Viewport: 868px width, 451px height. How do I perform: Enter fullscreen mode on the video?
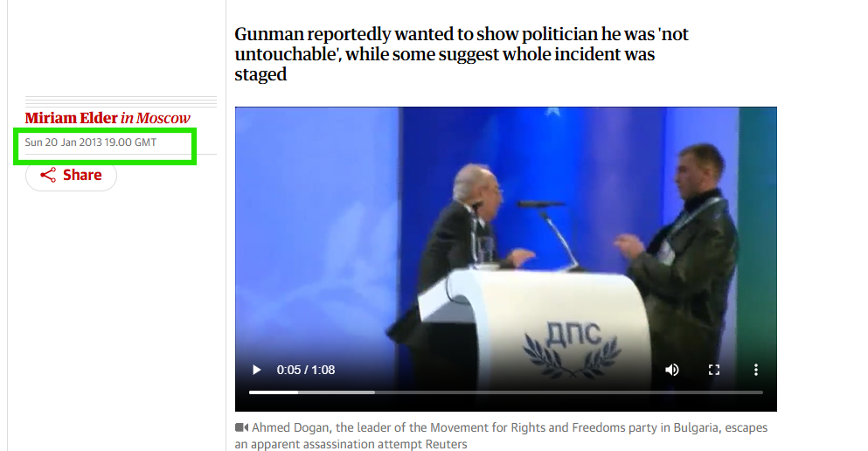714,370
